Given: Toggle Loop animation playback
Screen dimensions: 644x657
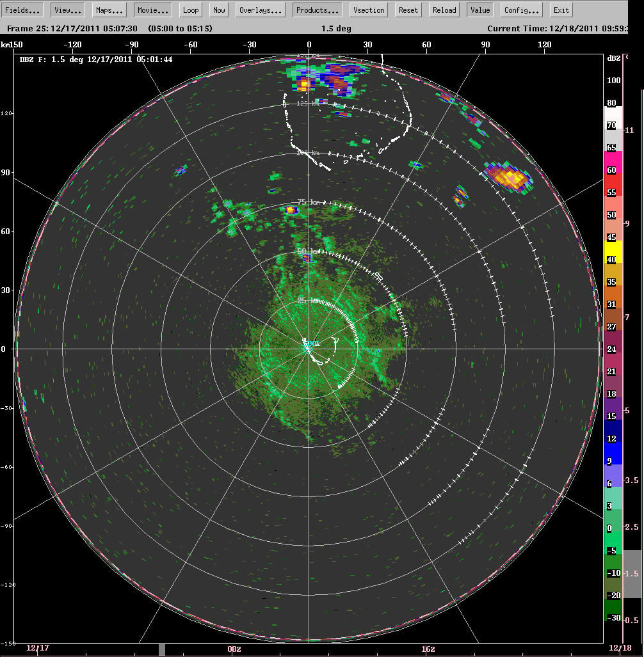Looking at the screenshot, I should point(190,10).
